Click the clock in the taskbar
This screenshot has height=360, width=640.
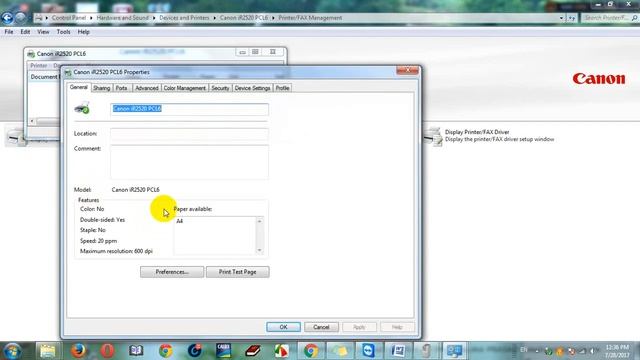pyautogui.click(x=617, y=351)
